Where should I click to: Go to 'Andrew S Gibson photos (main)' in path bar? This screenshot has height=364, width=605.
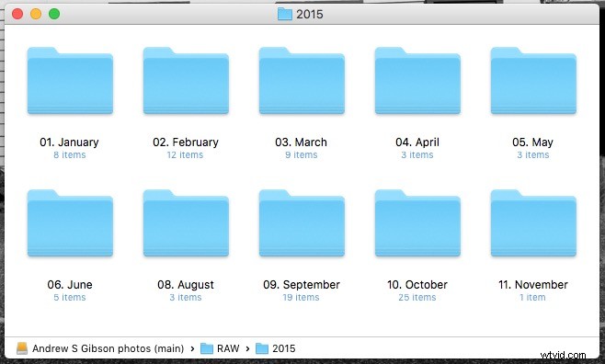tap(108, 348)
